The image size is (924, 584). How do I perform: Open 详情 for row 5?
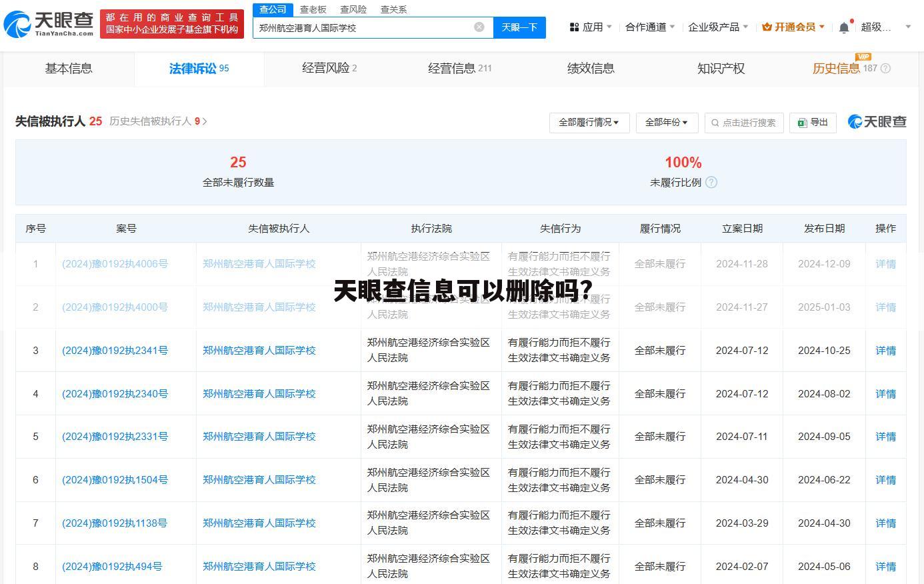click(885, 437)
